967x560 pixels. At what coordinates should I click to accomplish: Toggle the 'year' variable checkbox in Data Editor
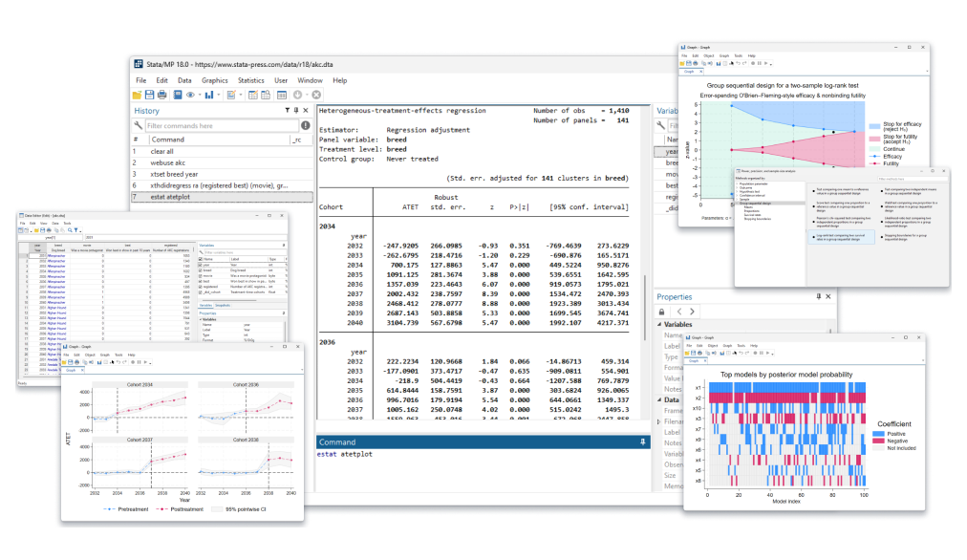click(x=201, y=265)
